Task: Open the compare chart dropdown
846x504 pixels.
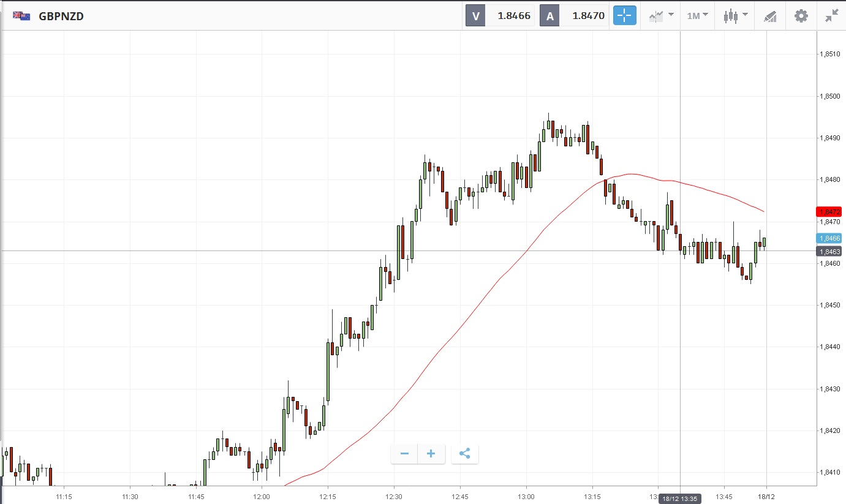Action: coord(661,16)
